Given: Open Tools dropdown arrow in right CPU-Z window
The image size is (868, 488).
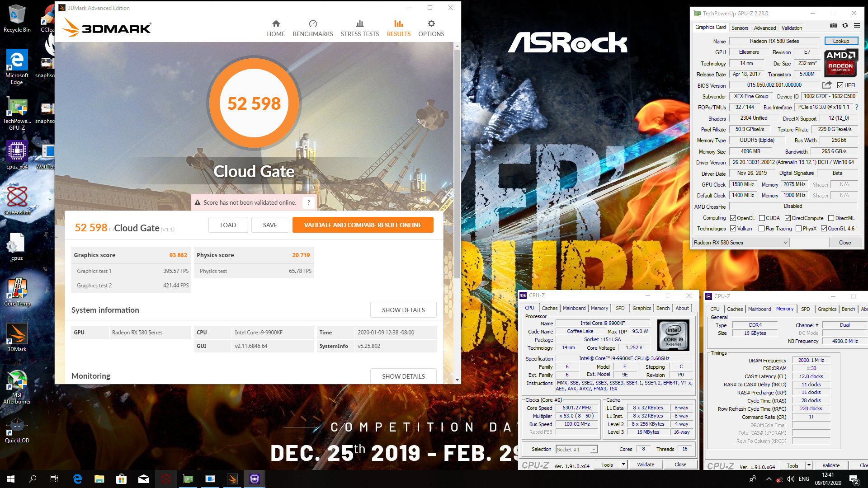Looking at the screenshot, I should click(x=809, y=465).
